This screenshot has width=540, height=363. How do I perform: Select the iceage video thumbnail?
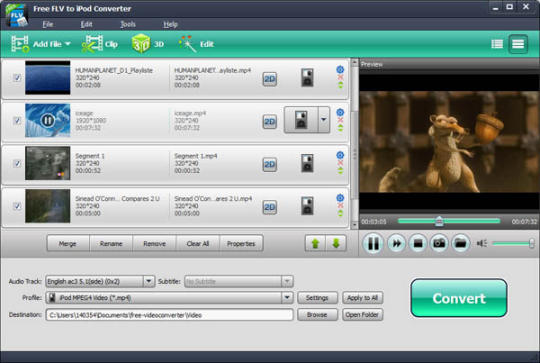tap(48, 120)
